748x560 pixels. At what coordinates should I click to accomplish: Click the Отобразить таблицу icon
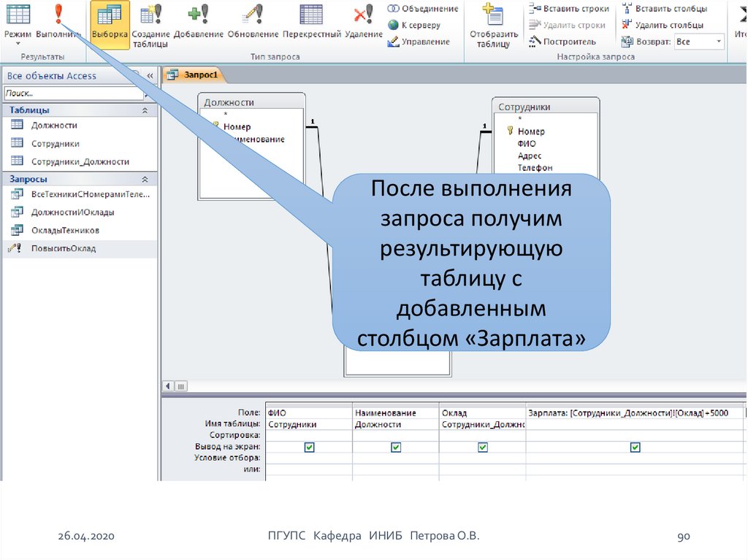click(x=494, y=16)
